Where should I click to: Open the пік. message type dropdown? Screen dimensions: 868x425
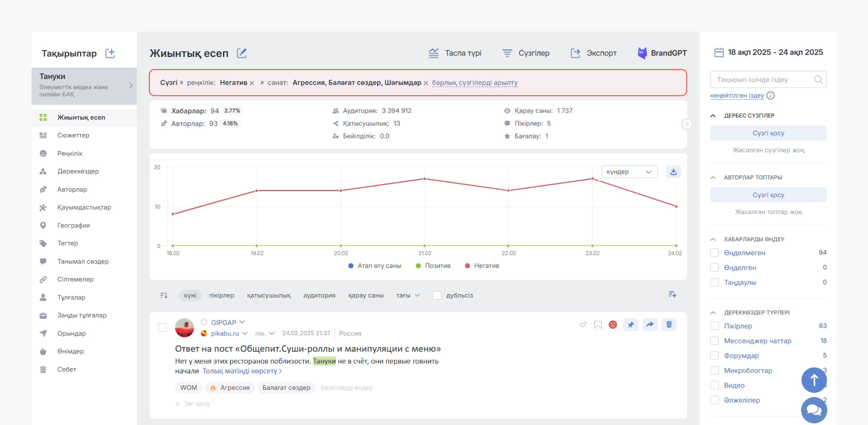264,334
